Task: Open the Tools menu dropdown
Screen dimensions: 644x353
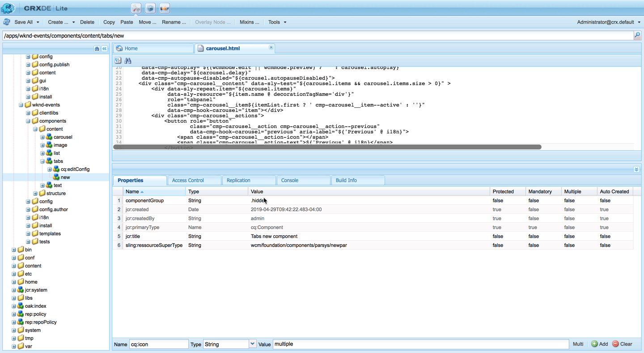Action: [277, 22]
